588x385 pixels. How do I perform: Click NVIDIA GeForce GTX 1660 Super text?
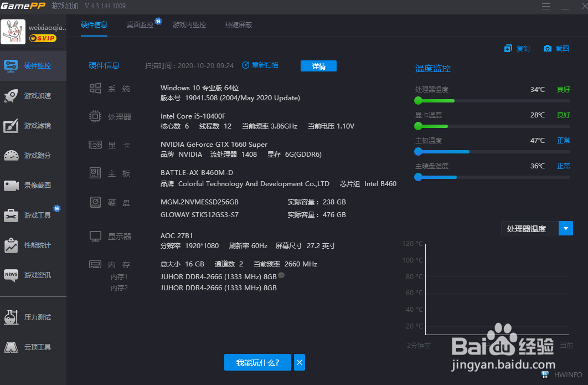[x=214, y=145]
